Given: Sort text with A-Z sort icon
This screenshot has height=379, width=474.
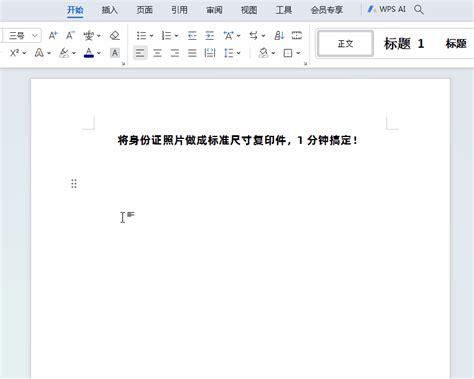Looking at the screenshot, I should tap(279, 35).
